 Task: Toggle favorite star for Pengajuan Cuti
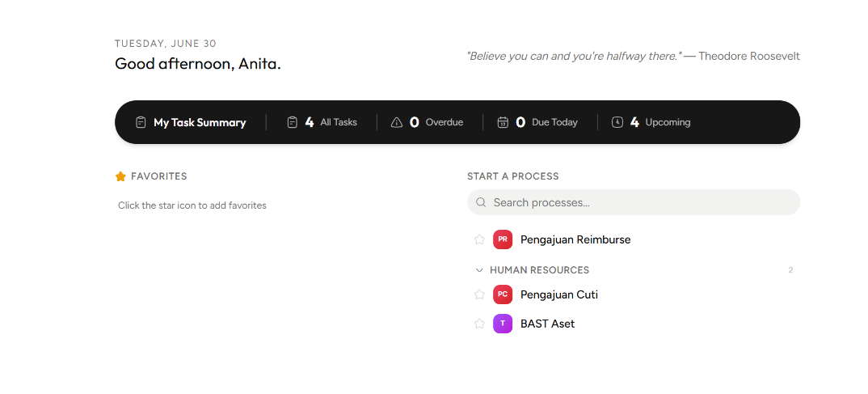pos(479,294)
